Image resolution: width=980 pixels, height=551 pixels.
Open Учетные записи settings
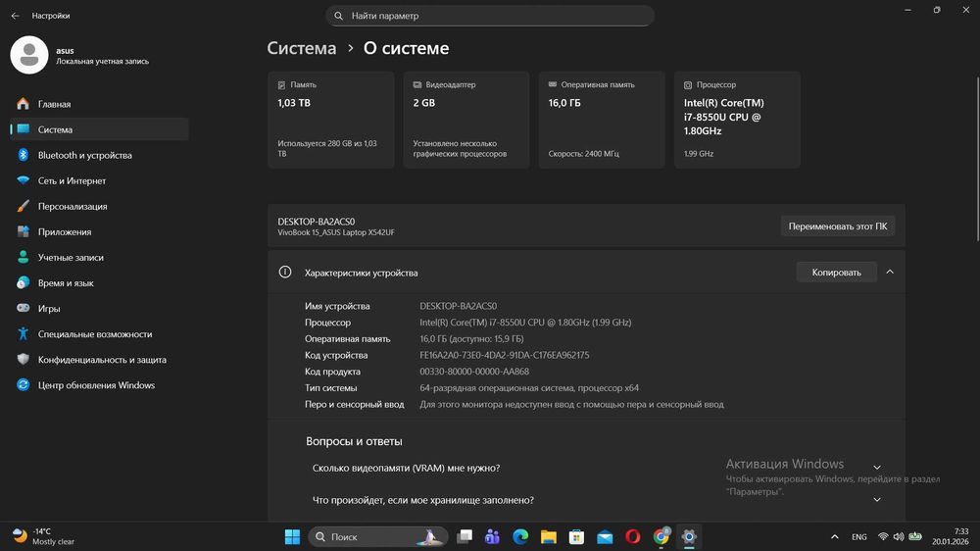click(99, 258)
